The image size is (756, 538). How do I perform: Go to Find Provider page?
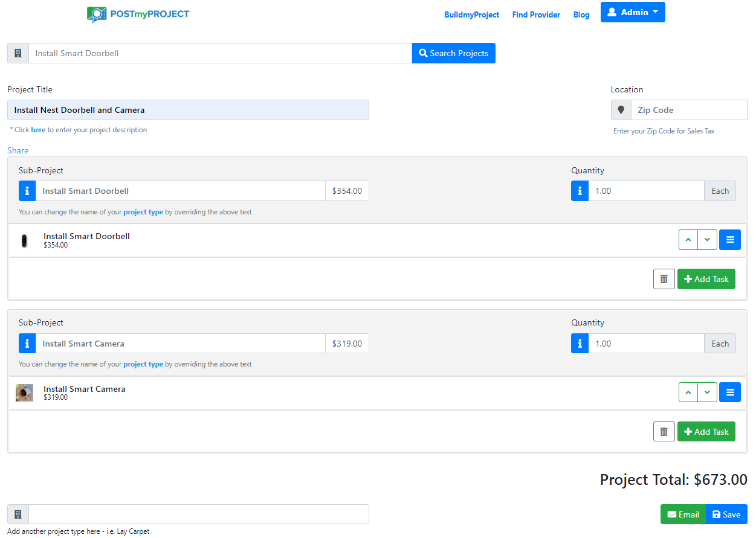(537, 14)
